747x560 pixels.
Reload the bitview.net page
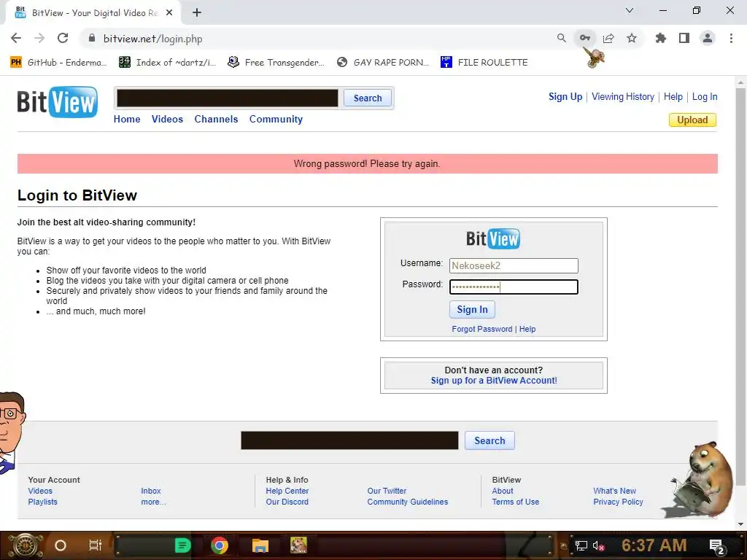click(x=63, y=38)
